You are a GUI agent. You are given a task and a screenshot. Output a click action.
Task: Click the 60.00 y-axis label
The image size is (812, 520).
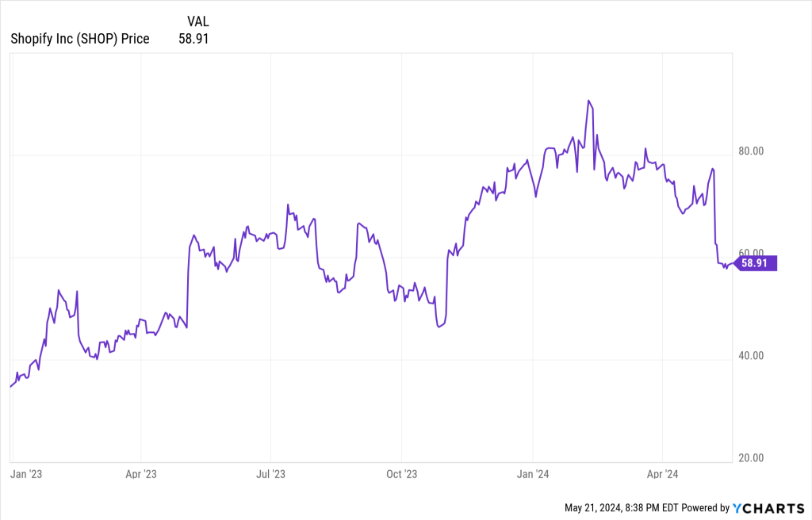pyautogui.click(x=752, y=253)
